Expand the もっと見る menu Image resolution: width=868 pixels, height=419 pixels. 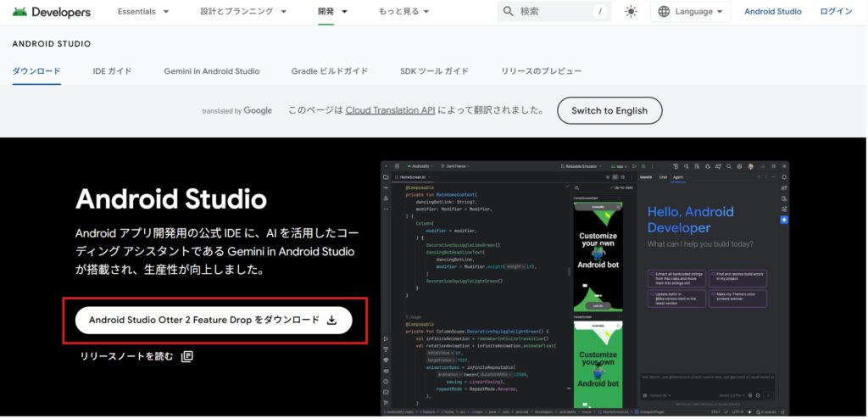tap(403, 12)
